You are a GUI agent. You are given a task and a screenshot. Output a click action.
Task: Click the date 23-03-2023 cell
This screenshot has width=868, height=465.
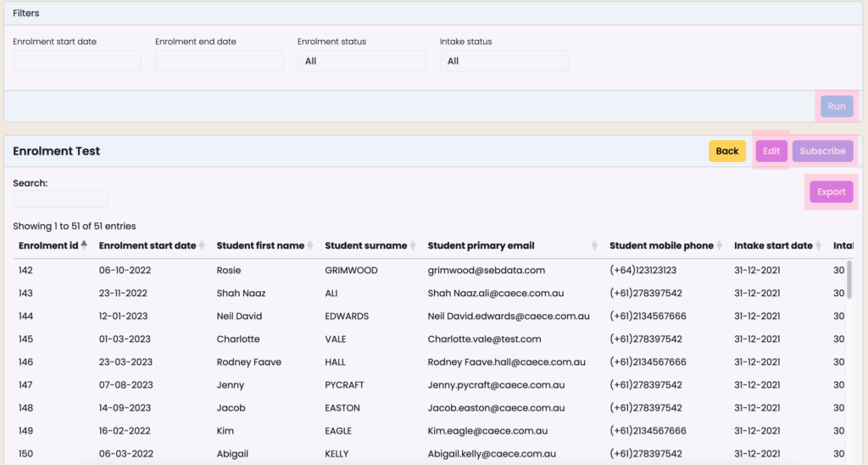tap(125, 362)
